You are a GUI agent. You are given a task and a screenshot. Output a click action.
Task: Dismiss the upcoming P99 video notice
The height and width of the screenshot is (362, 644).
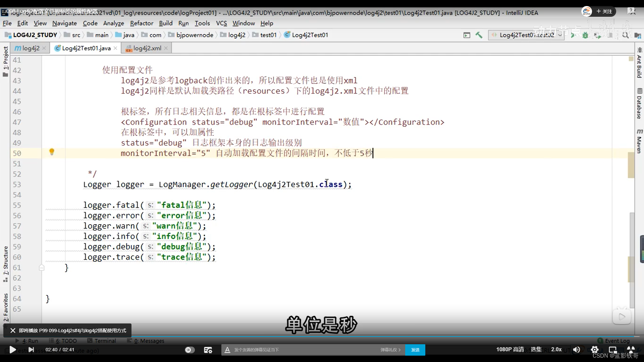[13, 330]
